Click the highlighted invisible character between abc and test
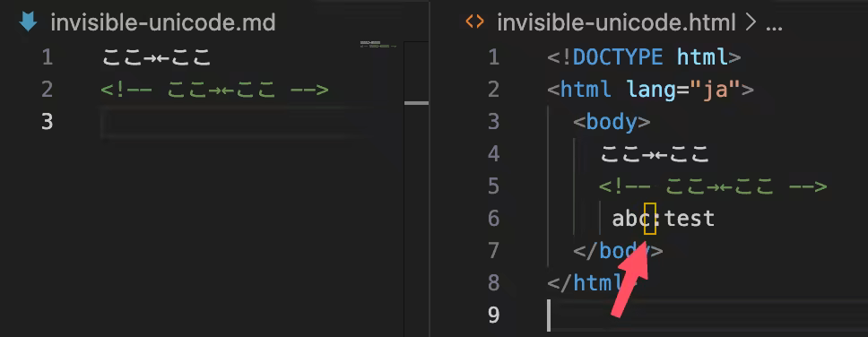This screenshot has height=337, width=868. tap(650, 219)
